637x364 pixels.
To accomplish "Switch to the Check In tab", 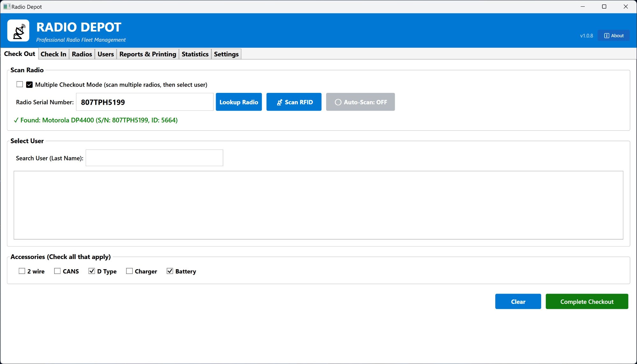I will click(54, 54).
